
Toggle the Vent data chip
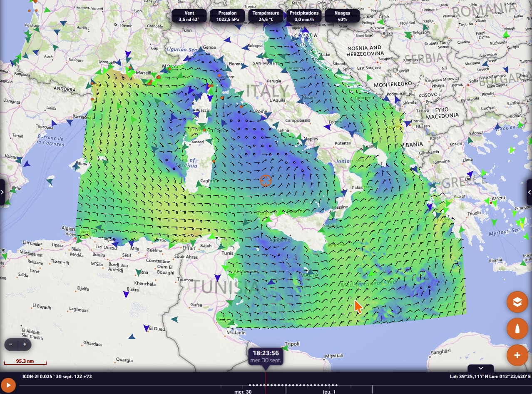tap(189, 16)
